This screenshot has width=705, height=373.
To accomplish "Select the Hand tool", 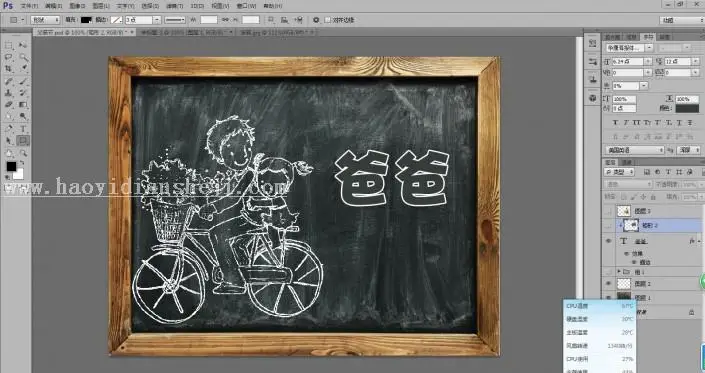I will (x=9, y=152).
